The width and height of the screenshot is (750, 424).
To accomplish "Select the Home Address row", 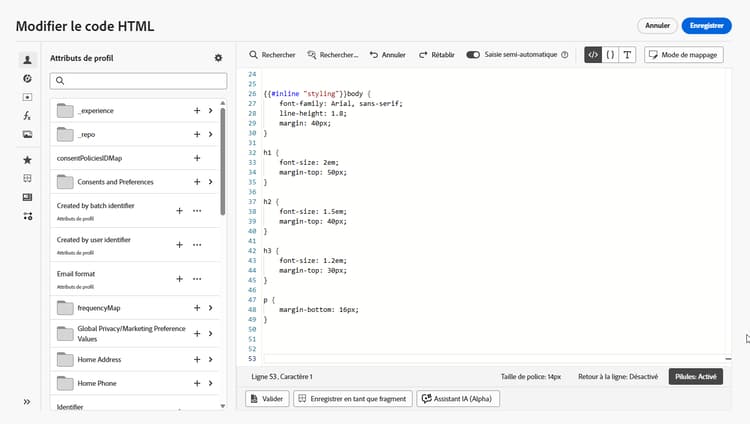I will pos(135,359).
